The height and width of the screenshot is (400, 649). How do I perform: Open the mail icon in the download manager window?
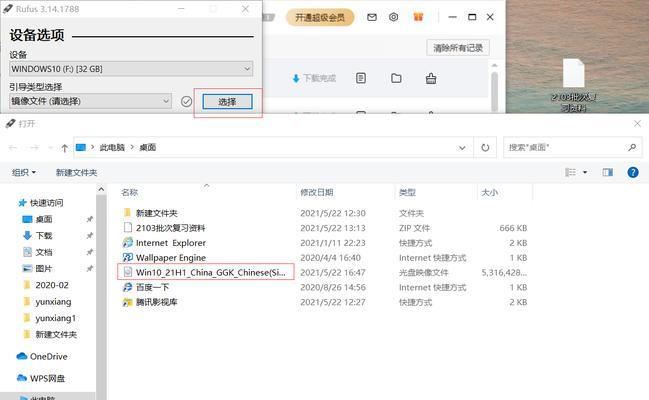(x=372, y=17)
